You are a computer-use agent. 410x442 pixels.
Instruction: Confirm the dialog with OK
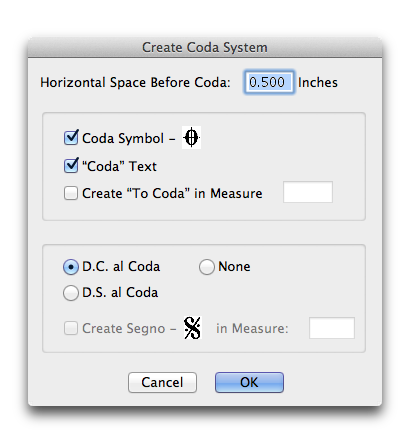249,382
